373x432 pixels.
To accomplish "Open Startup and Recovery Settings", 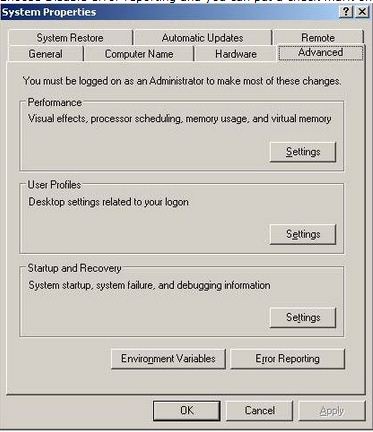I will click(303, 317).
